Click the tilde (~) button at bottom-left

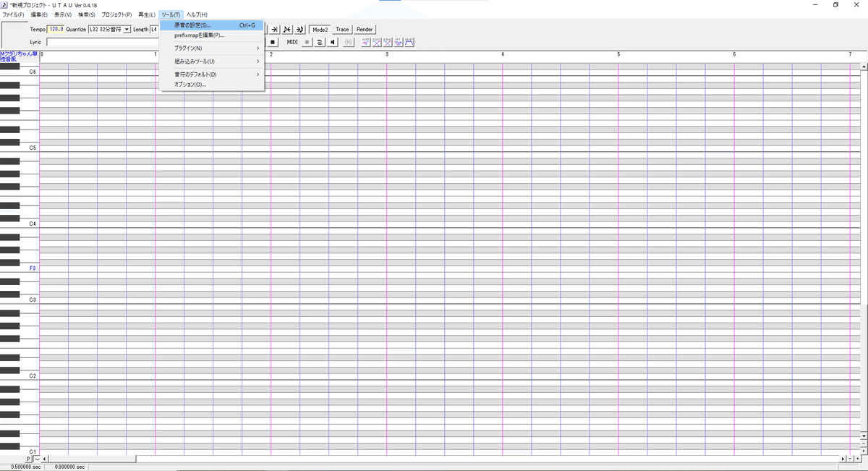coord(37,459)
